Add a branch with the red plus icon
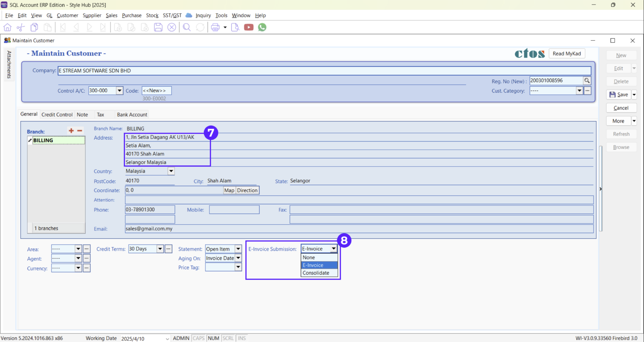 click(72, 130)
